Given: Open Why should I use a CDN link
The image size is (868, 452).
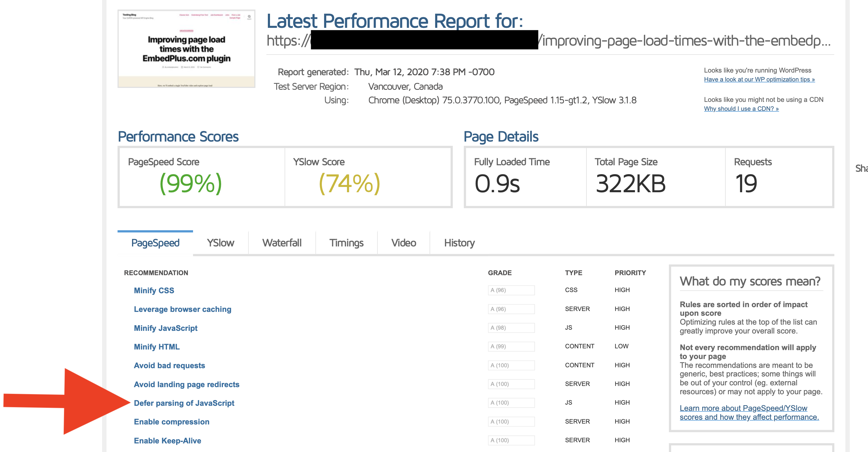Looking at the screenshot, I should point(741,108).
